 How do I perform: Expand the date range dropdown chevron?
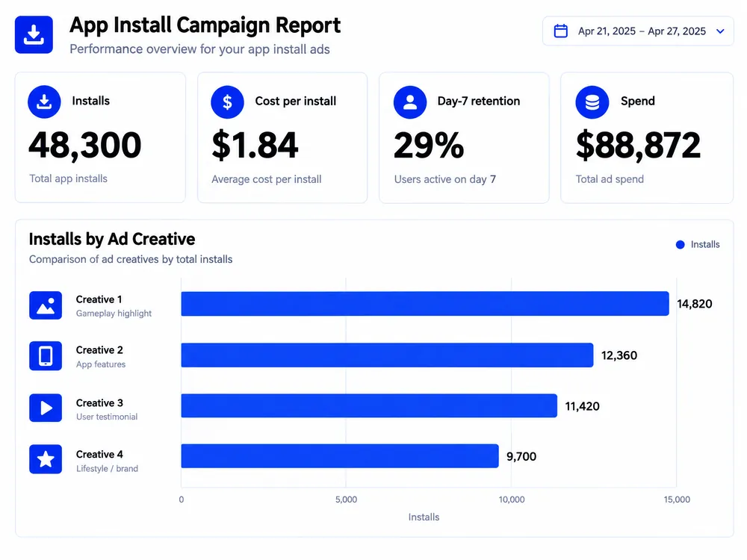tap(720, 31)
